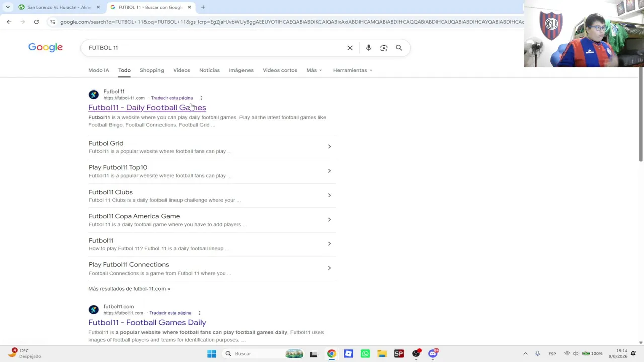Click the Google logo
This screenshot has height=362, width=644.
pos(45,47)
